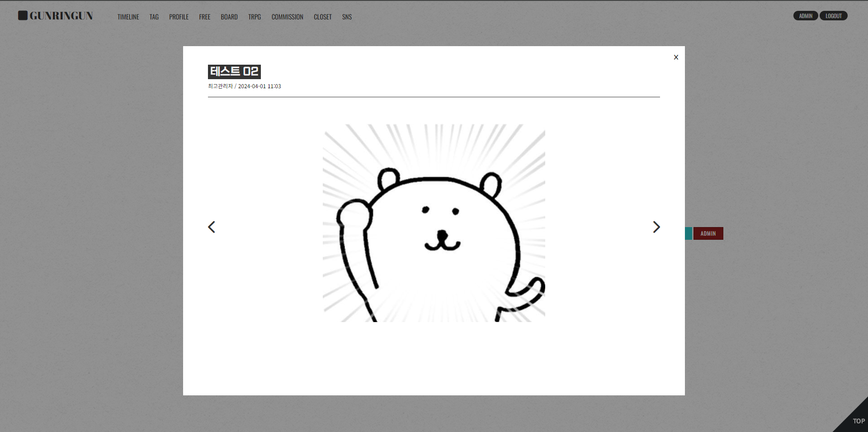This screenshot has height=432, width=868.
Task: Close the image popup with the X
Action: click(x=676, y=57)
